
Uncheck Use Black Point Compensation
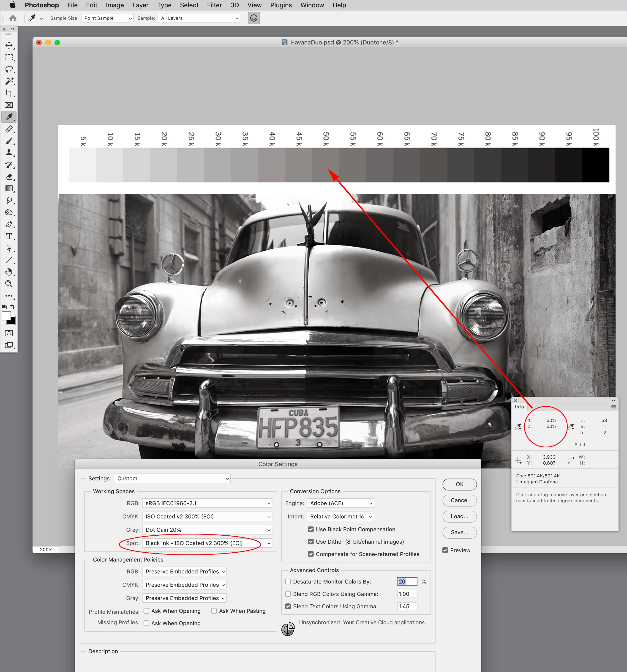point(311,529)
